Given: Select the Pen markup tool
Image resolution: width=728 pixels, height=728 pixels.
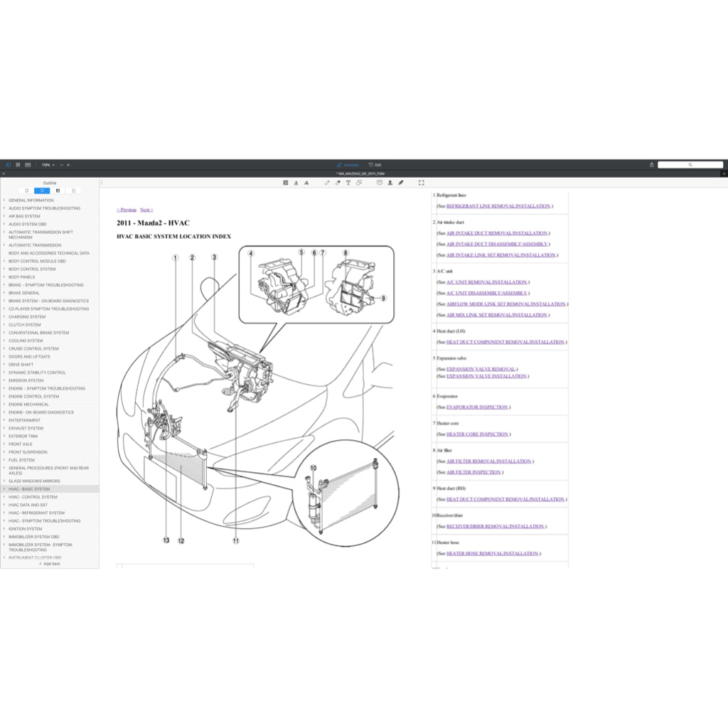Looking at the screenshot, I should click(326, 183).
